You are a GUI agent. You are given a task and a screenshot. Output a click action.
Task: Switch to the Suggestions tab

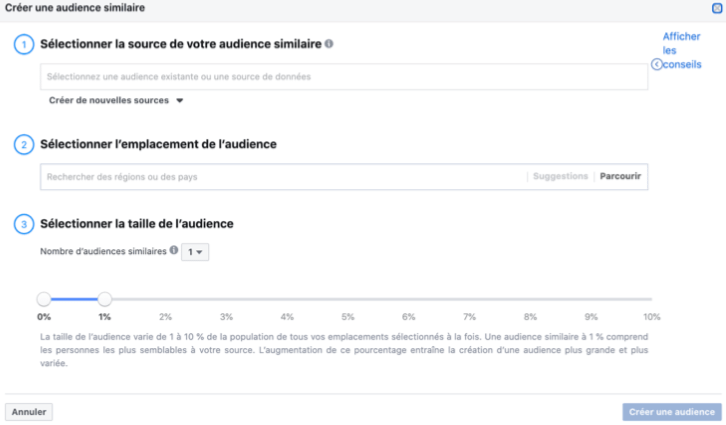point(560,176)
